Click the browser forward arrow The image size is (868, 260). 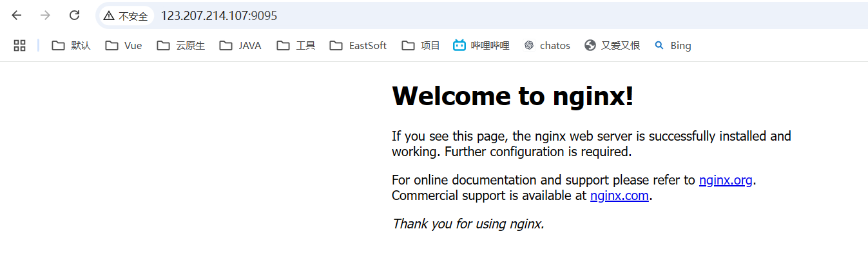[x=45, y=15]
